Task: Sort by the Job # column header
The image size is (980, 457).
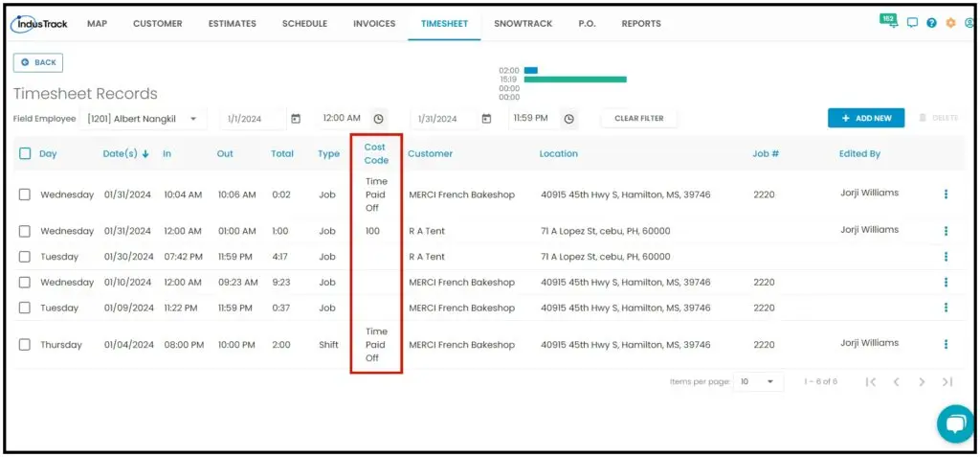Action: point(766,153)
